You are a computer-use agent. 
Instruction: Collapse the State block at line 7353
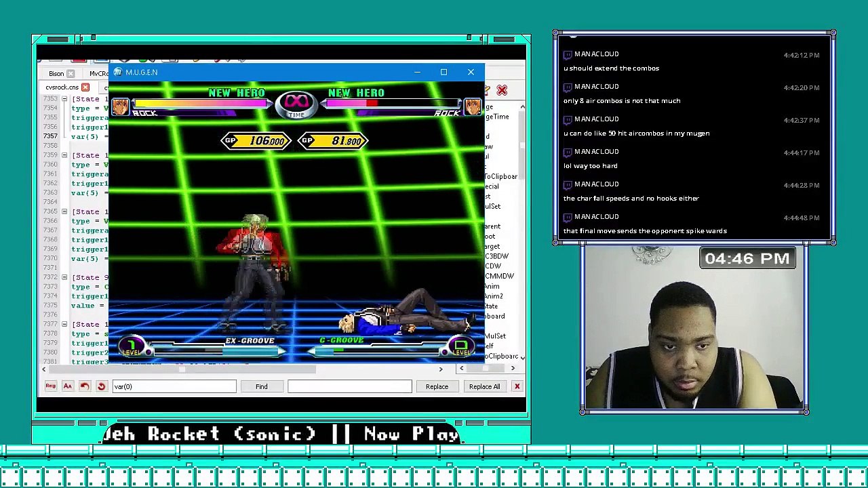click(64, 99)
